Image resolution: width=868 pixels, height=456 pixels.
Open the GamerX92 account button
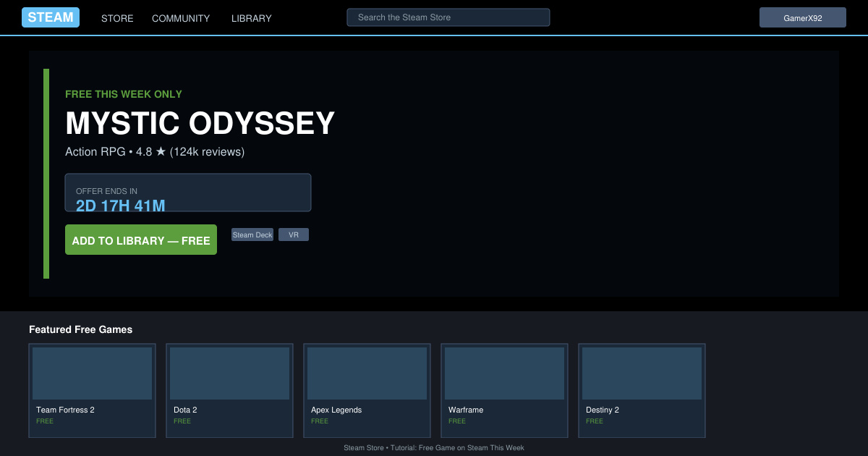(x=803, y=17)
